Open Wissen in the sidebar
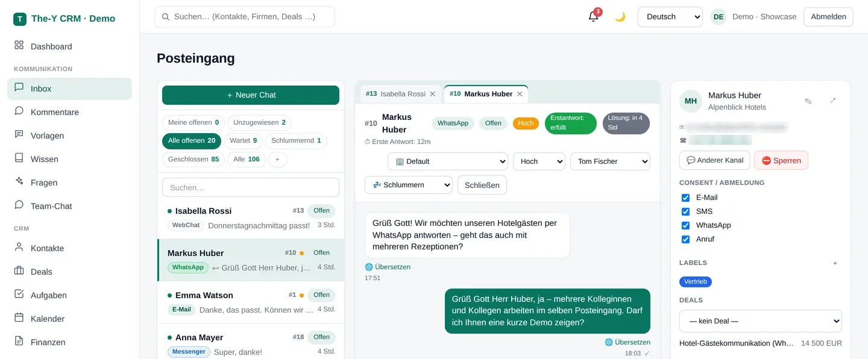The image size is (868, 359). 70,159
